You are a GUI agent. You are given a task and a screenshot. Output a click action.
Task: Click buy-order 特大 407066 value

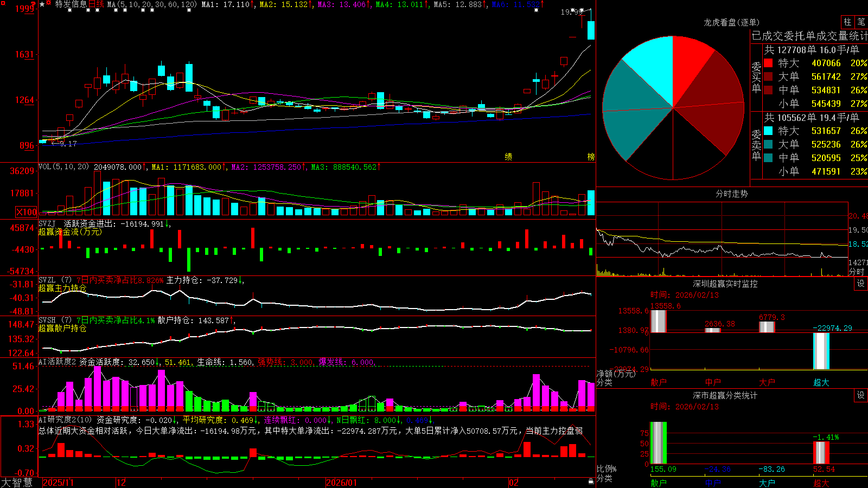coord(826,63)
